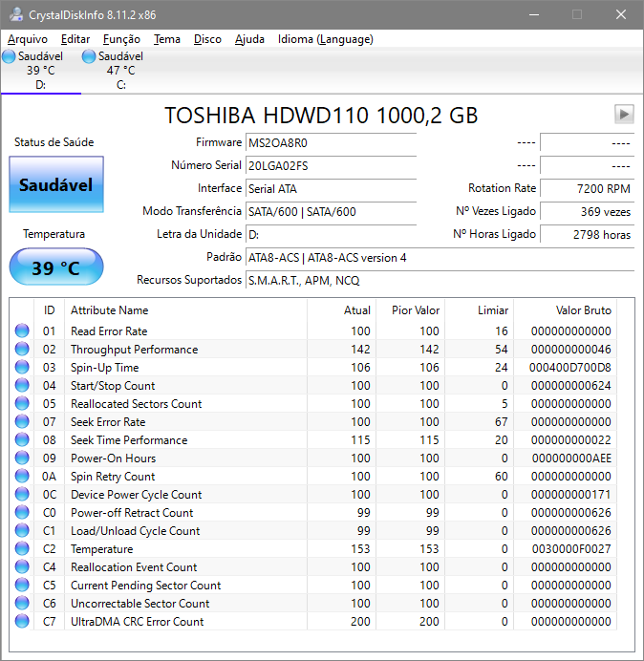Open the Tema menu
Viewport: 644px width, 661px height.
click(167, 39)
